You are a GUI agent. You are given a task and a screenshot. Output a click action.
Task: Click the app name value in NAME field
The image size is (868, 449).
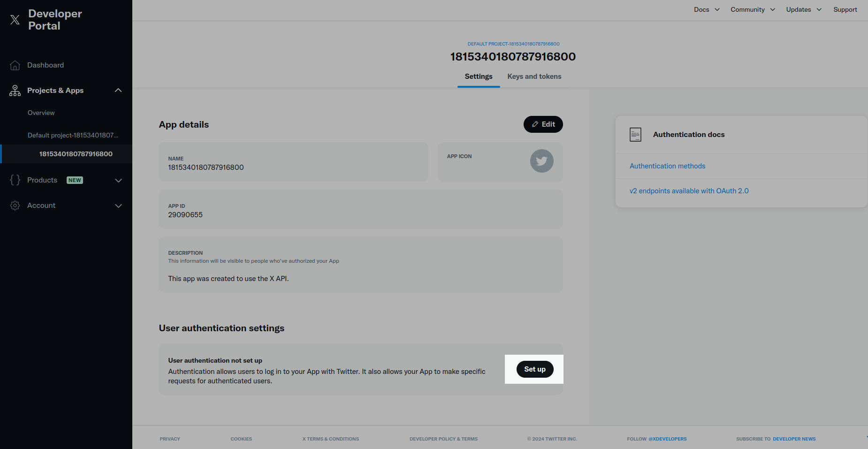[x=206, y=167]
